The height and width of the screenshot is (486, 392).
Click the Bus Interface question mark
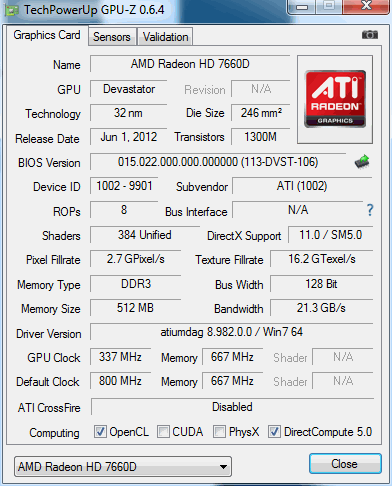click(370, 210)
